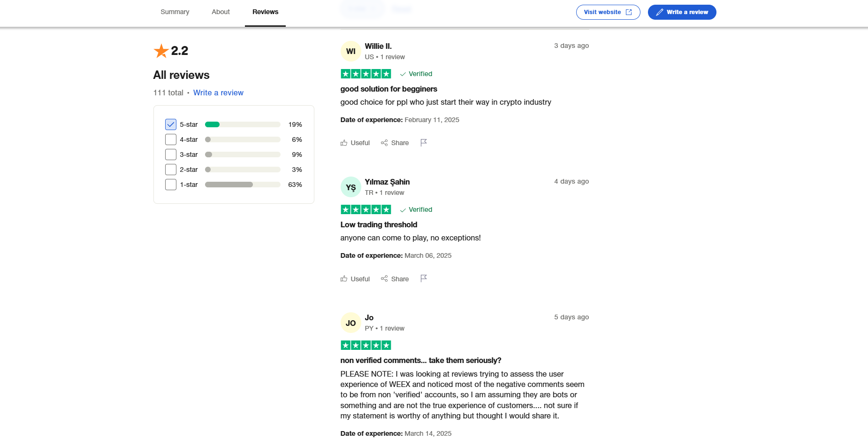The height and width of the screenshot is (448, 868).
Task: Uncheck the 5-star filter checkbox
Action: 171,124
